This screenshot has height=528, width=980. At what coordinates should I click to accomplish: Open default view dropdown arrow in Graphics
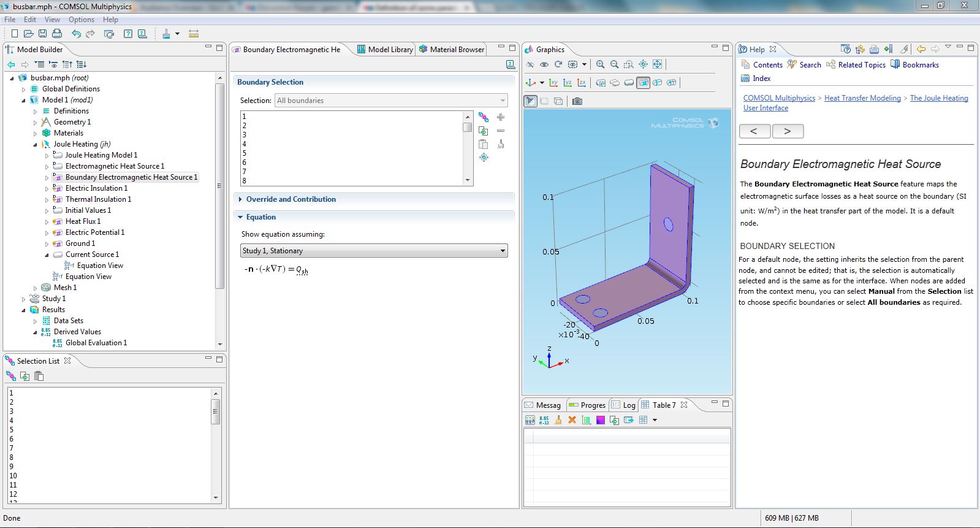coord(542,83)
